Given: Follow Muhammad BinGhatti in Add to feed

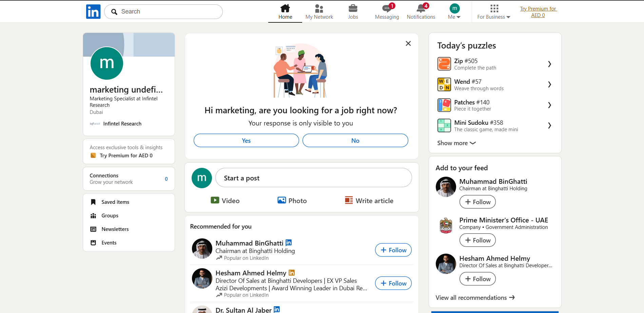Looking at the screenshot, I should pos(477,202).
